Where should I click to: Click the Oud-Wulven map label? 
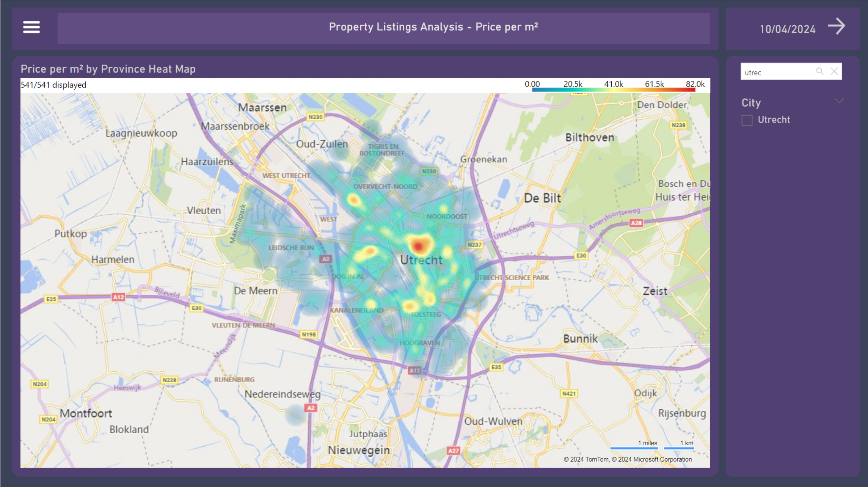click(x=493, y=421)
